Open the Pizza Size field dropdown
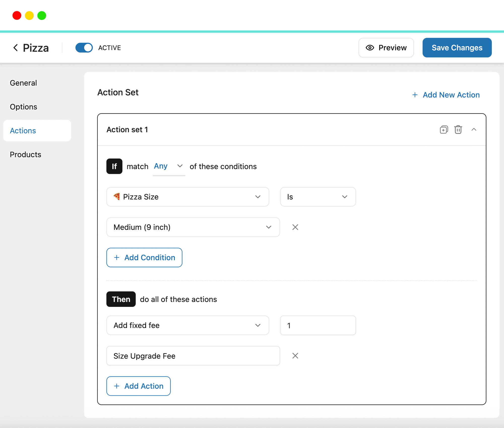 point(187,197)
